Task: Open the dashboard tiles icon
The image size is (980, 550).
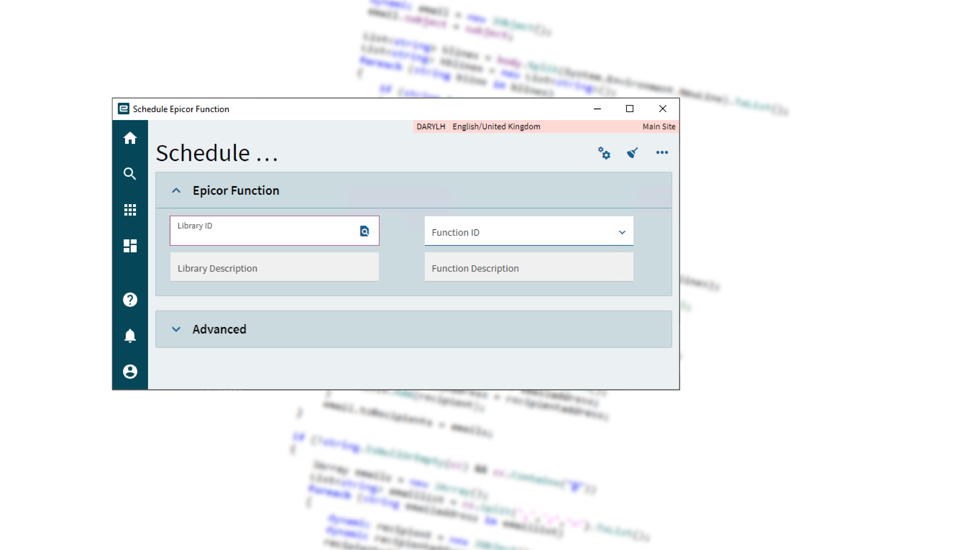Action: point(130,246)
